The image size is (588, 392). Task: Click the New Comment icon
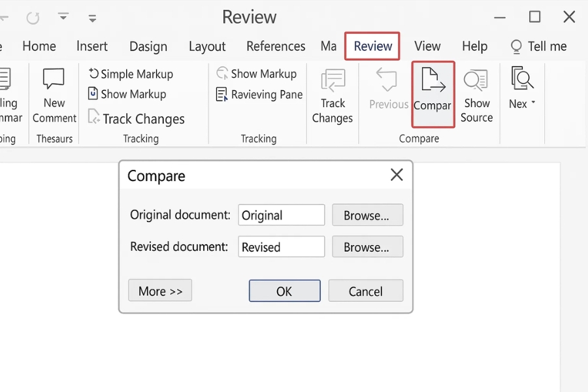click(x=54, y=81)
